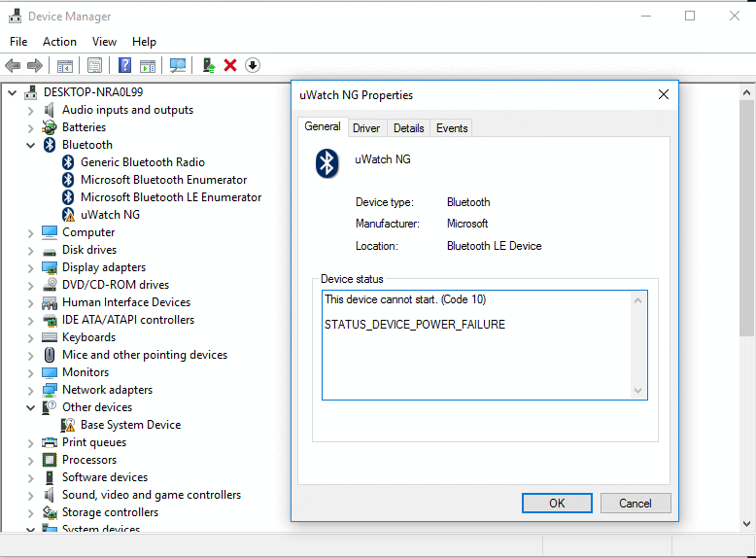Open the View menu
Screen dimensions: 756x558
[x=104, y=42]
